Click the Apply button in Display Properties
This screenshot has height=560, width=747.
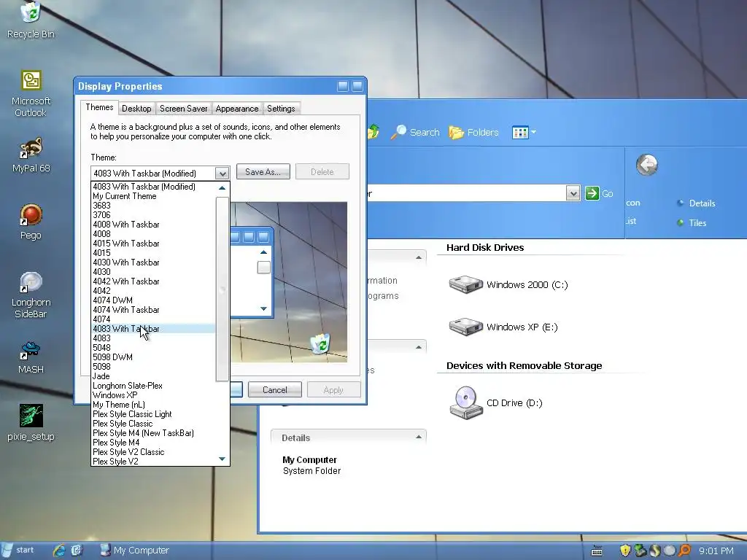[333, 389]
